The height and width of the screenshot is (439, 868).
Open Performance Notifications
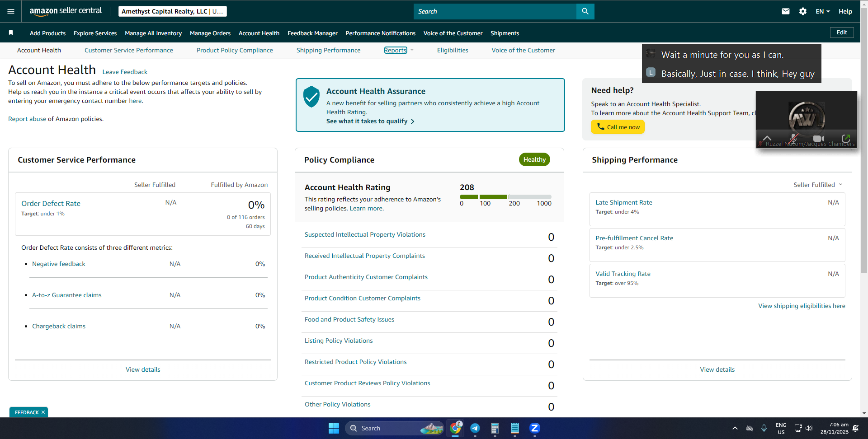click(380, 33)
